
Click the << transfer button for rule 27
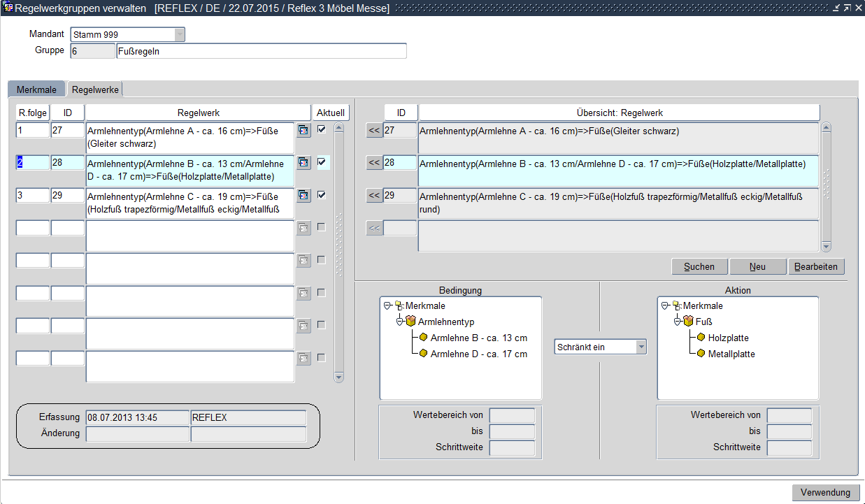374,131
